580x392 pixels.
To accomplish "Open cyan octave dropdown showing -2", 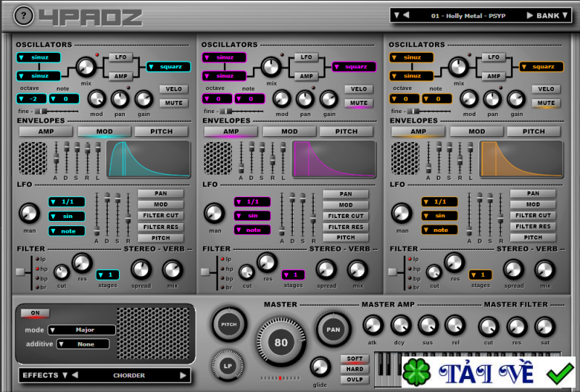I will tap(31, 99).
